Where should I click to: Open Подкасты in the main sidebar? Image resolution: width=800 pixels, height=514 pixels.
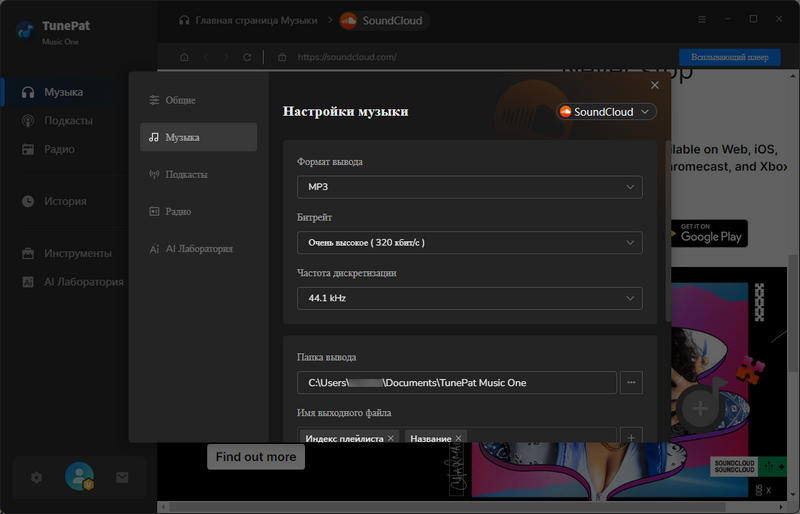[x=67, y=121]
